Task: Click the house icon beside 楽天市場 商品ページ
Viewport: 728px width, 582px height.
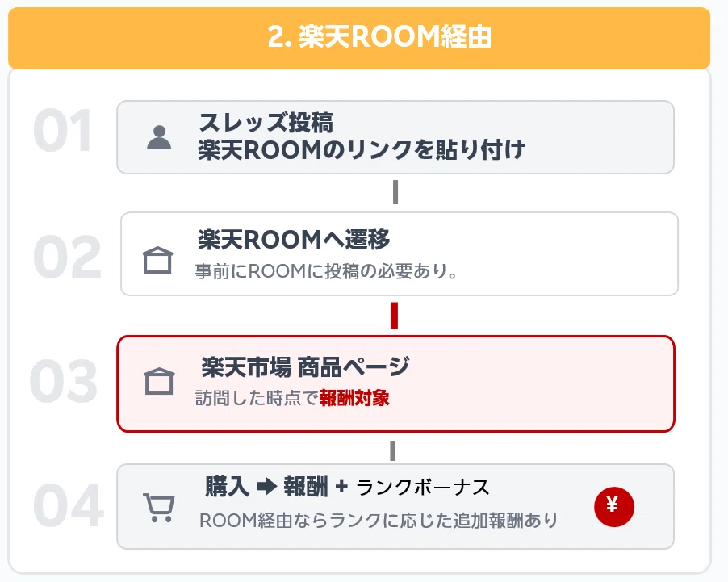Action: [x=159, y=381]
